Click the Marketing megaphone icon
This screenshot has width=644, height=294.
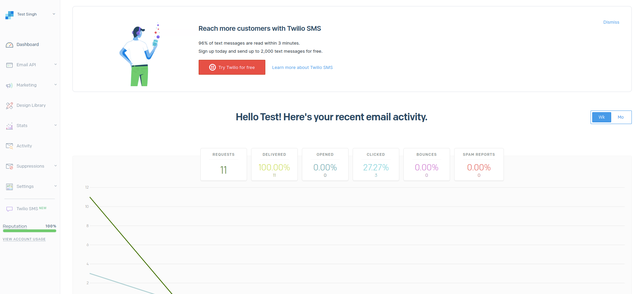(x=9, y=85)
